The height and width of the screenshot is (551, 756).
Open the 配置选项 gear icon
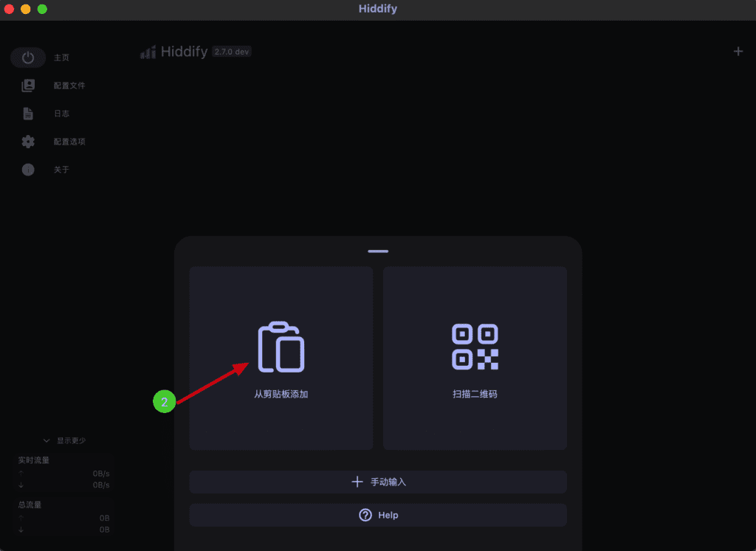[28, 142]
